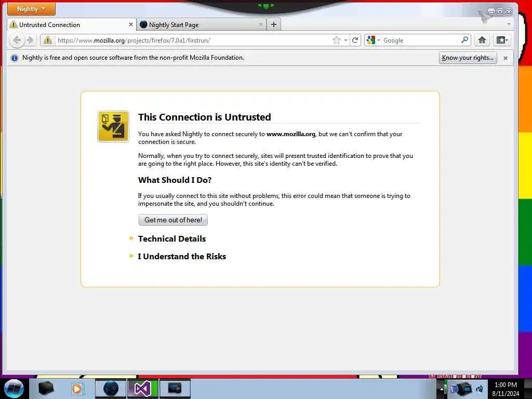
Task: Click the search magnifier icon
Action: tap(465, 41)
